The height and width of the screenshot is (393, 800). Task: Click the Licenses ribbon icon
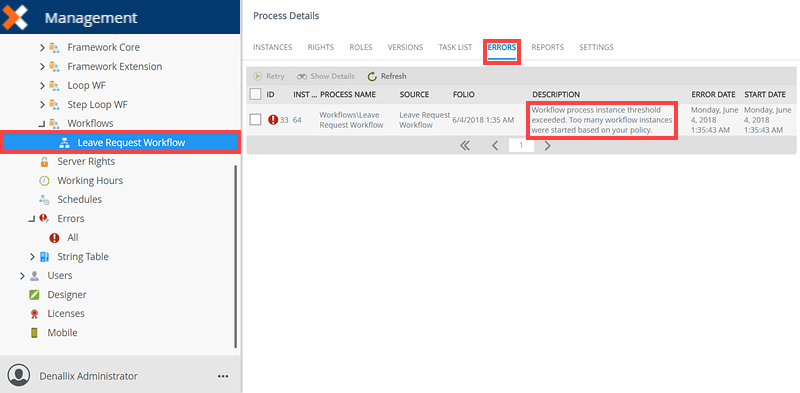(34, 314)
